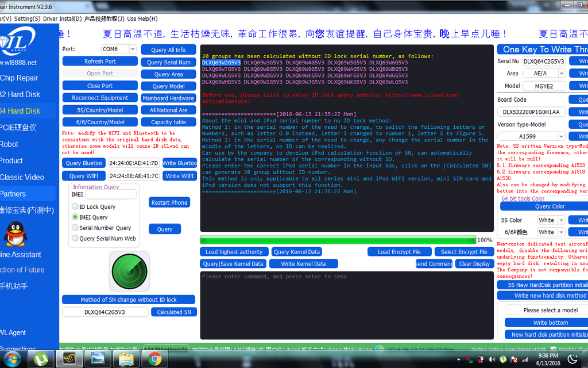Open the Windows Start menu
Viewport: 588px width, 368px height.
pos(12,359)
